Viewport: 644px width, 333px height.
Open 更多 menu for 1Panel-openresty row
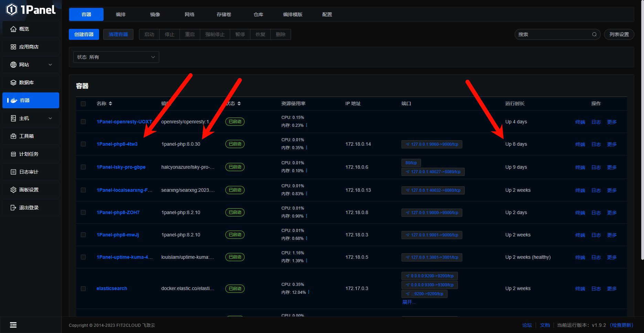(612, 122)
